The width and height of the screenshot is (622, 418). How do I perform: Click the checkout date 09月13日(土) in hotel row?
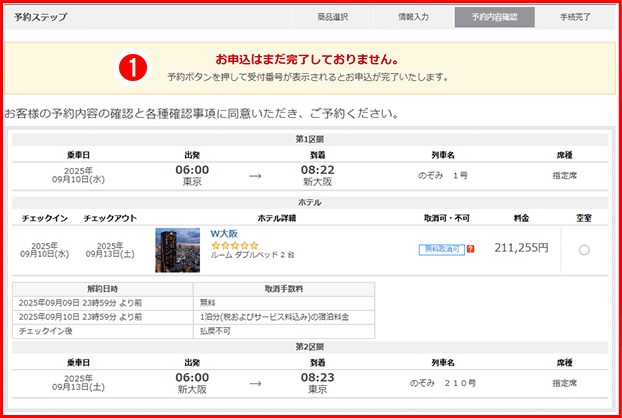[110, 254]
